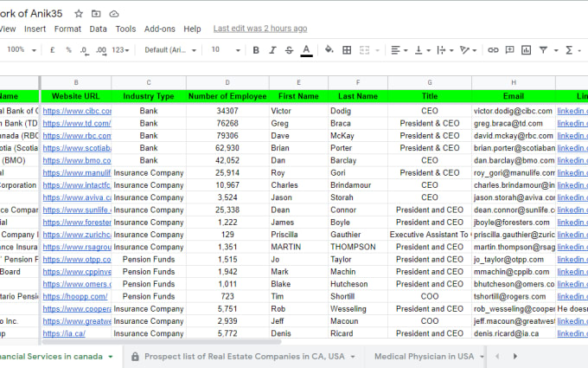This screenshot has height=368, width=588.
Task: Increase decimal places icon
Action: coord(101,50)
